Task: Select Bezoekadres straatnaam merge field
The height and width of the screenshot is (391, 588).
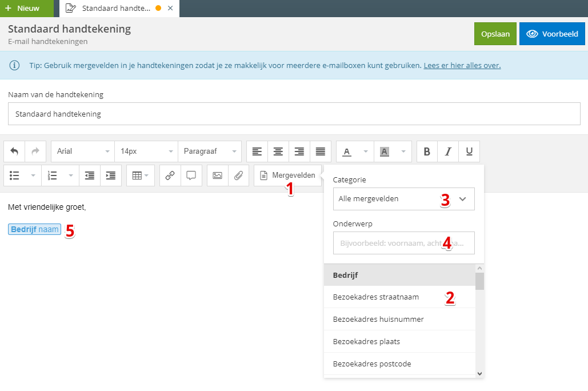Action: 399,297
